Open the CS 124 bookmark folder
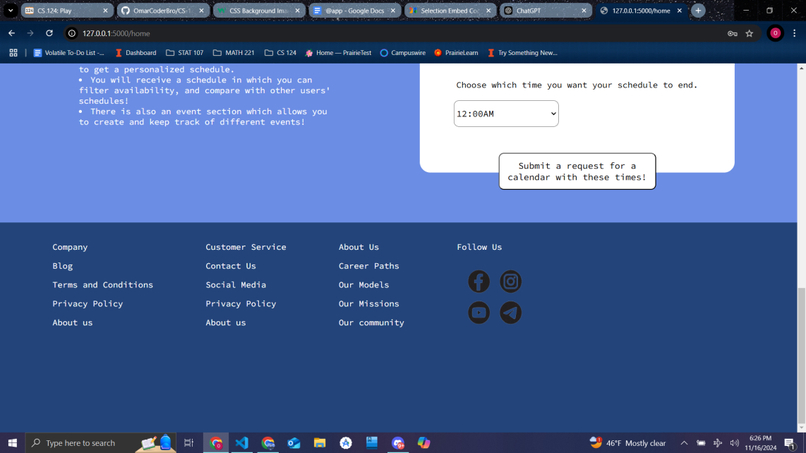This screenshot has width=806, height=453. click(280, 52)
